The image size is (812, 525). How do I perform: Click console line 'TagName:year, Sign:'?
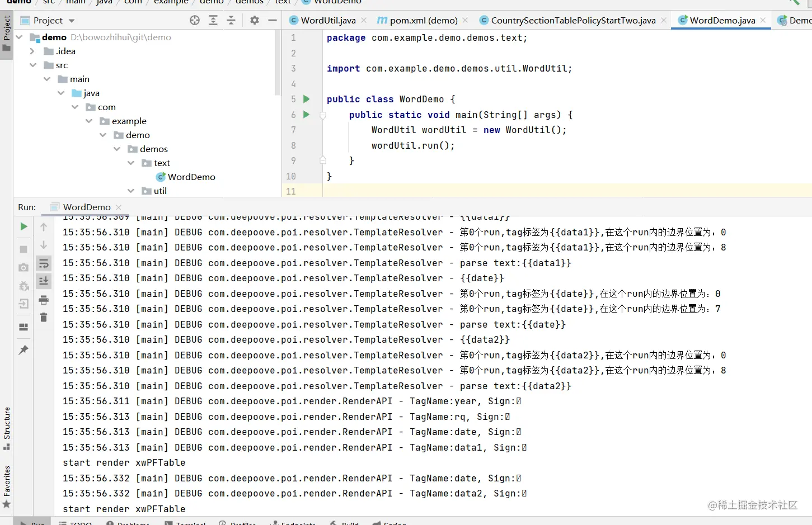coord(466,401)
